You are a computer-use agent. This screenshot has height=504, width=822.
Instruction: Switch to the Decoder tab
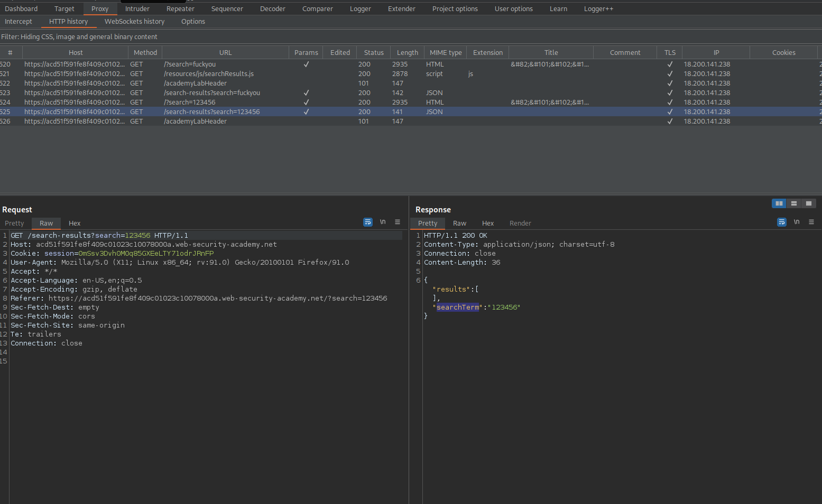[273, 9]
